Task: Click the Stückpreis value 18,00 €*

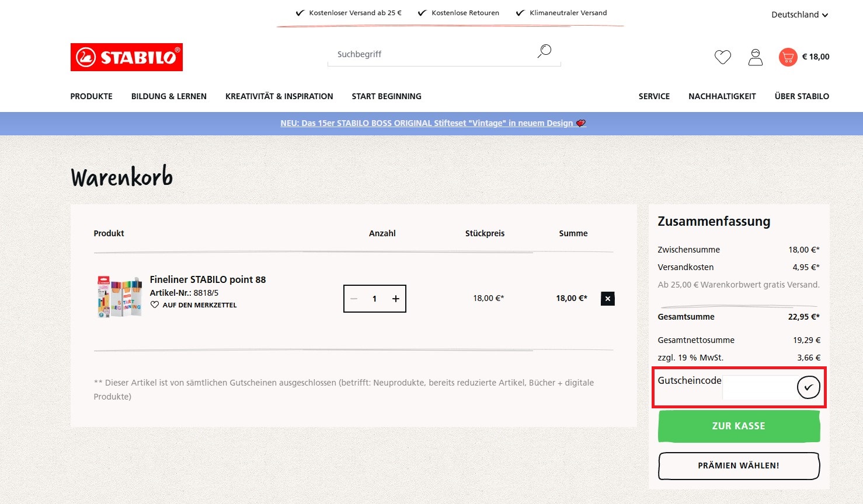Action: click(489, 298)
